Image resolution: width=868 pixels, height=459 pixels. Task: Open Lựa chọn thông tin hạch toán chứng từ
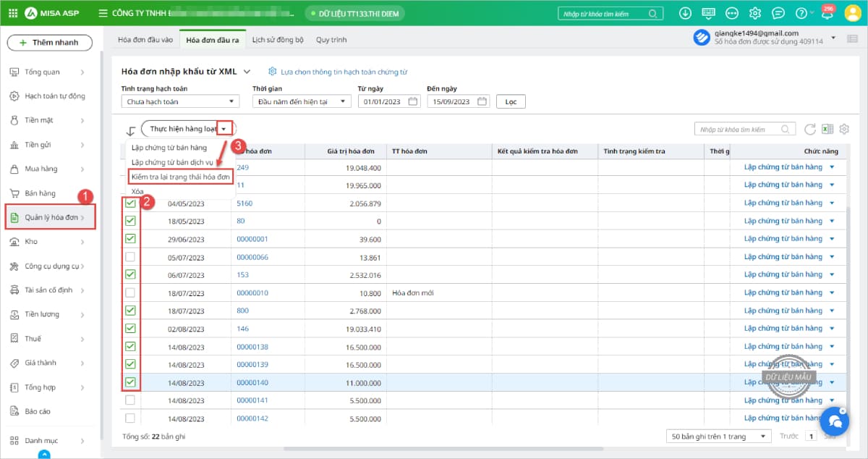pyautogui.click(x=344, y=72)
